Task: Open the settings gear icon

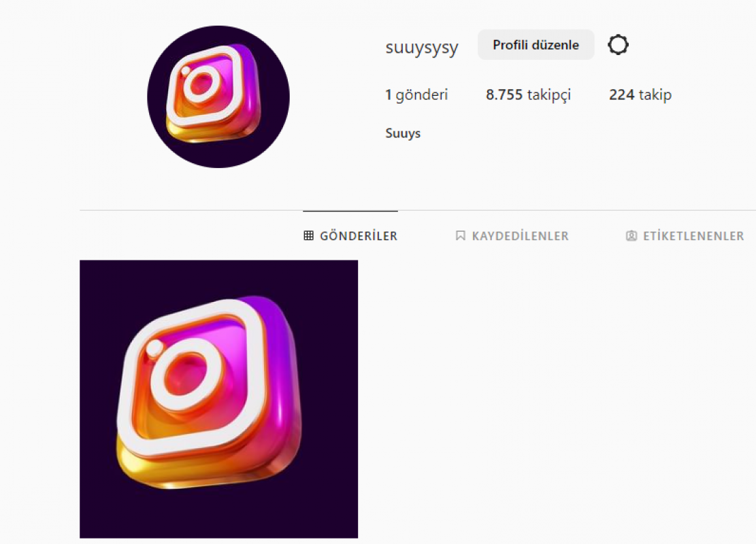Action: (x=618, y=45)
